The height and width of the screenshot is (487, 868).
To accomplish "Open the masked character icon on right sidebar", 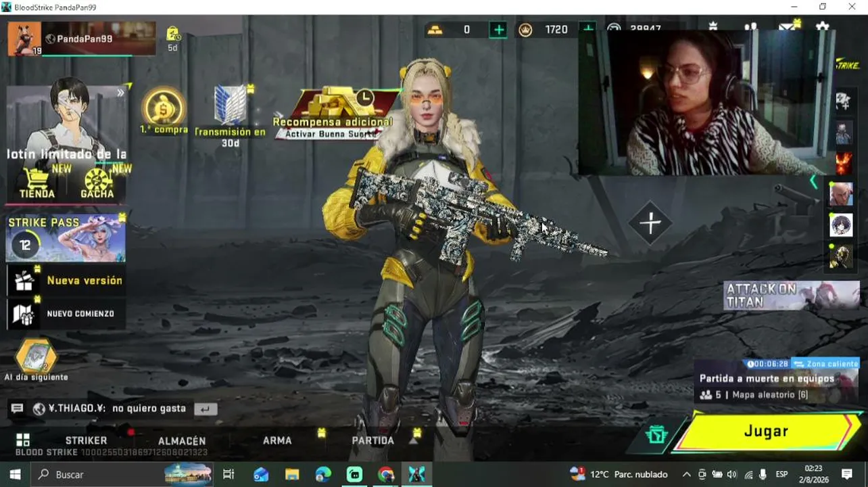I will [843, 133].
